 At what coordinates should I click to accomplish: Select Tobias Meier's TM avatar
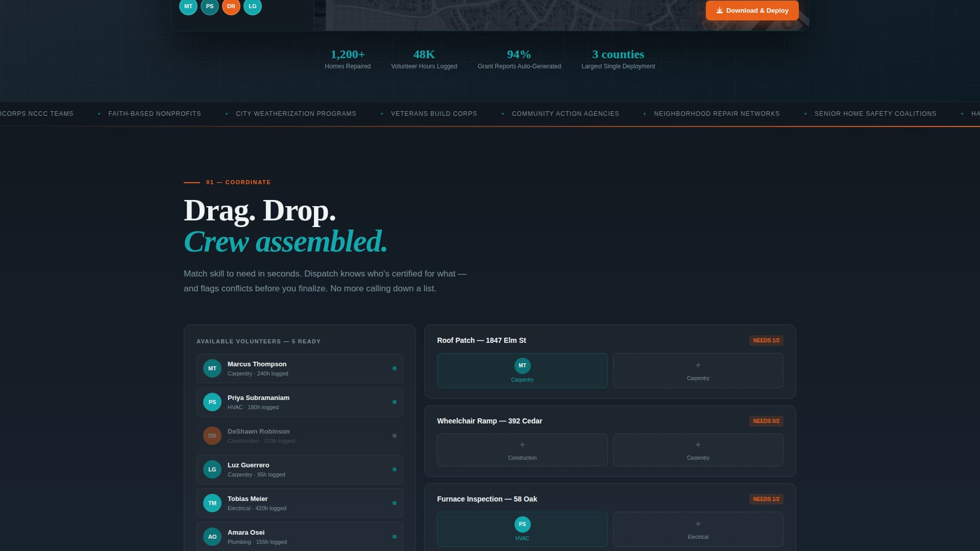point(212,503)
